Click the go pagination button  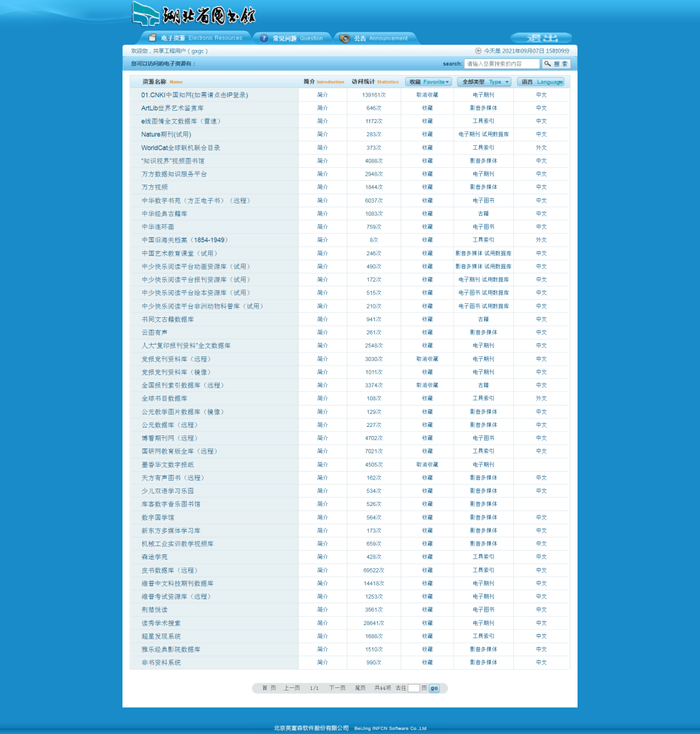tap(434, 688)
